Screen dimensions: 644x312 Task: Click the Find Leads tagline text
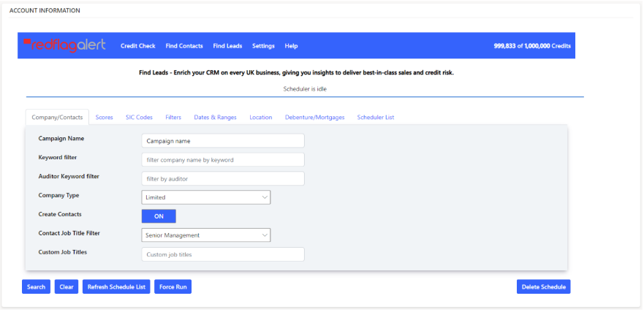(297, 73)
